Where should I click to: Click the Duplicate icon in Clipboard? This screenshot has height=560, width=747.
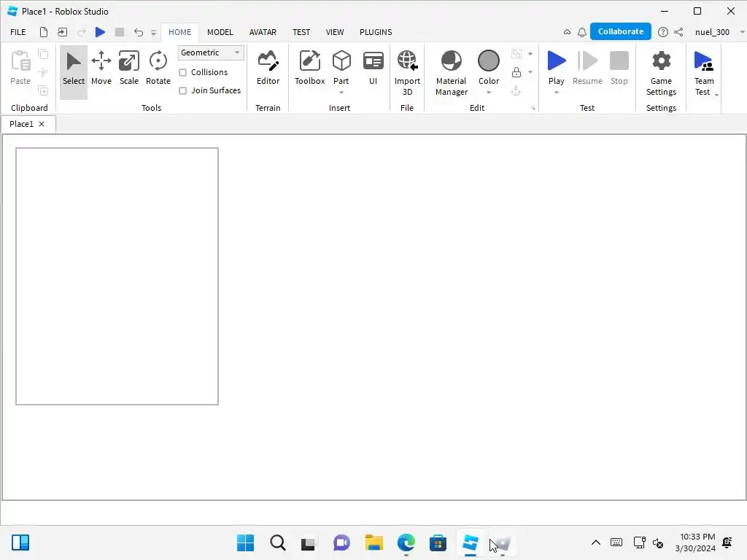pyautogui.click(x=43, y=90)
